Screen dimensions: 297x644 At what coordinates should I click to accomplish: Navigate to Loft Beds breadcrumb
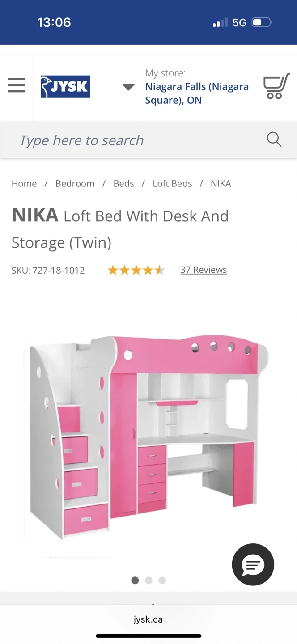tap(172, 183)
